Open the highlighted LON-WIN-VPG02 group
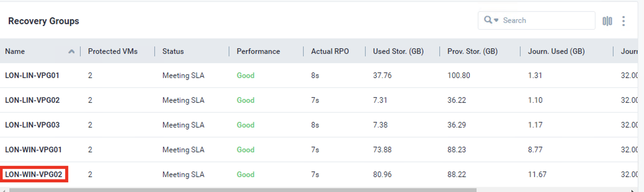 pyautogui.click(x=33, y=175)
